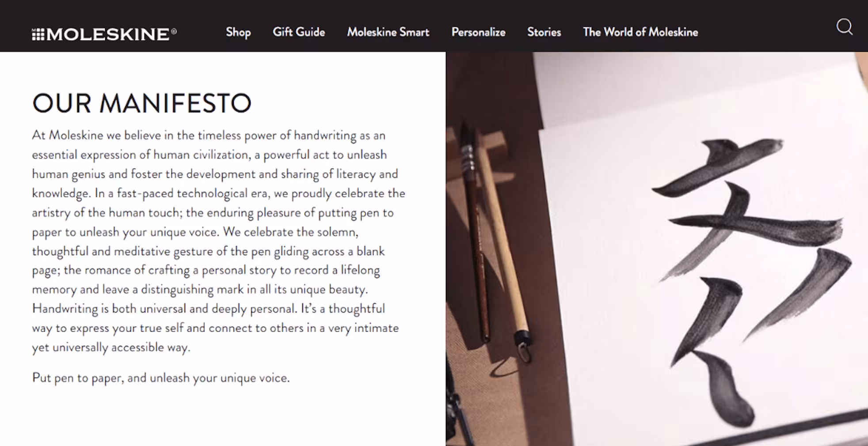The height and width of the screenshot is (446, 868).
Task: Navigate to Stories
Action: tap(544, 32)
